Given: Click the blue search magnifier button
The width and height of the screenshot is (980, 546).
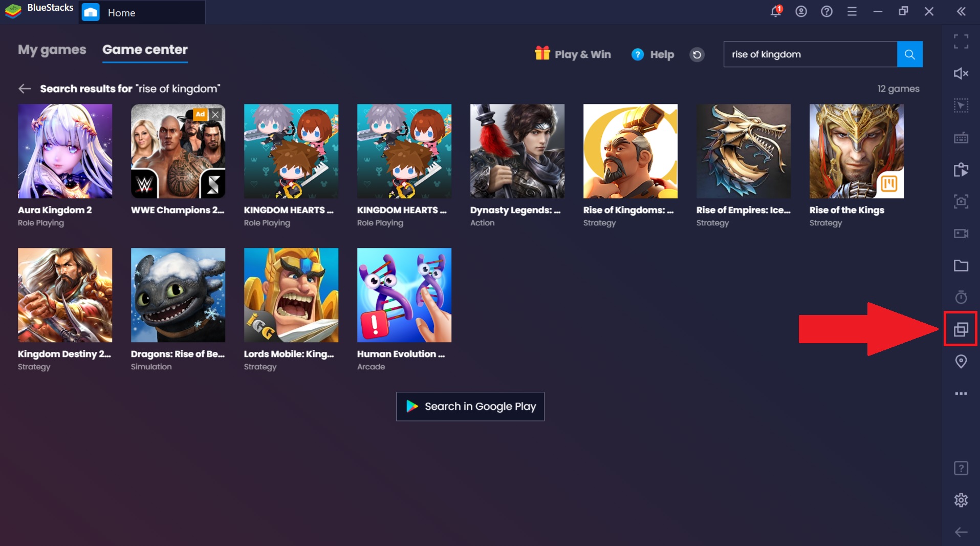Looking at the screenshot, I should [x=910, y=54].
